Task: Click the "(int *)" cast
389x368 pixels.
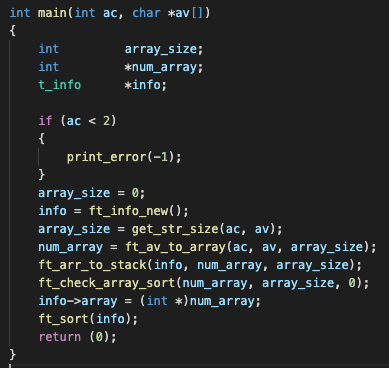Action: coord(164,301)
